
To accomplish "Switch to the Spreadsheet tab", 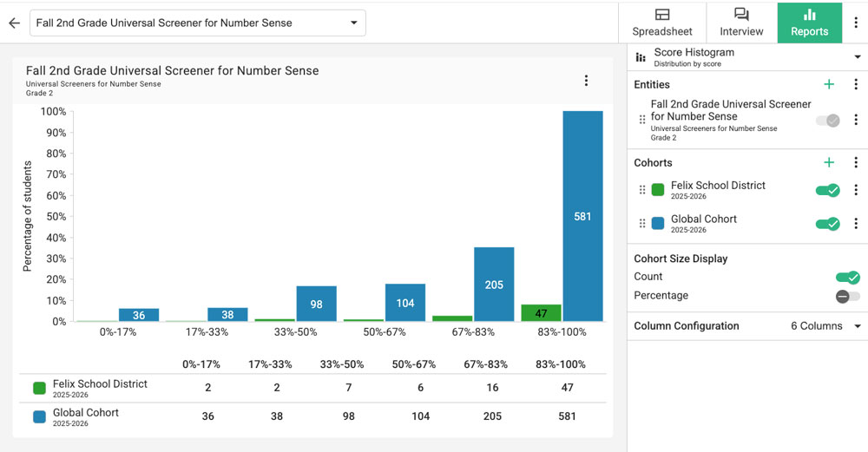I will 661,23.
